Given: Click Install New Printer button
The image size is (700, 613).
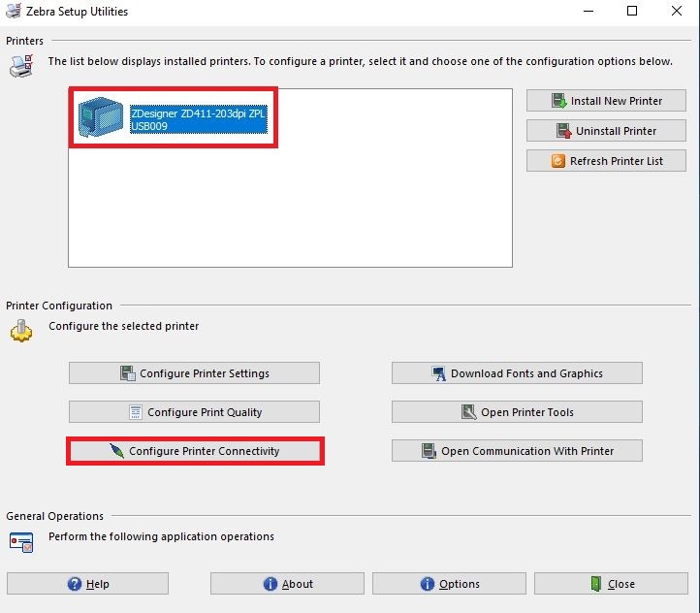Looking at the screenshot, I should click(x=606, y=101).
